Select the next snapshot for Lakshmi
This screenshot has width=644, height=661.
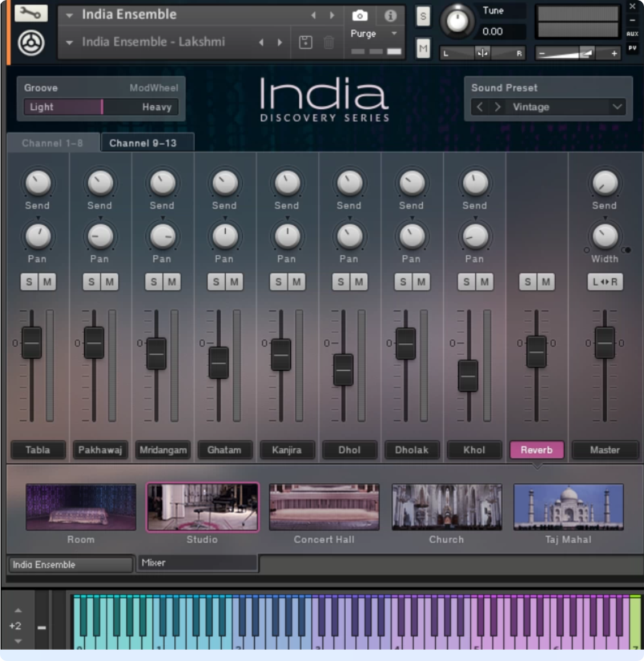280,42
